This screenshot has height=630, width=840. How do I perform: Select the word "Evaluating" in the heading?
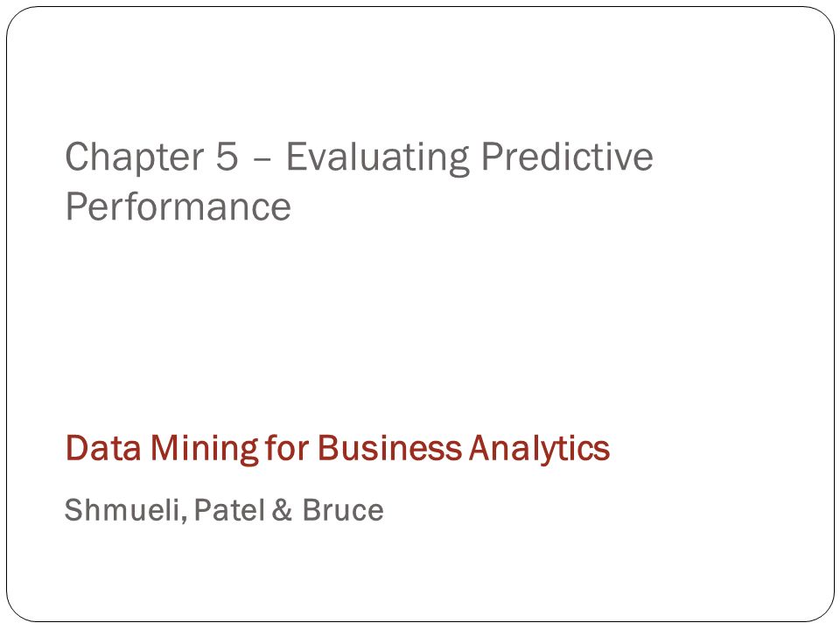(378, 158)
